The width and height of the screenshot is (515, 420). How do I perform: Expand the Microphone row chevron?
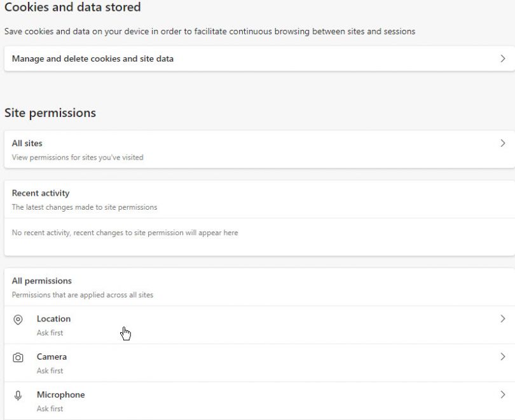(x=502, y=395)
